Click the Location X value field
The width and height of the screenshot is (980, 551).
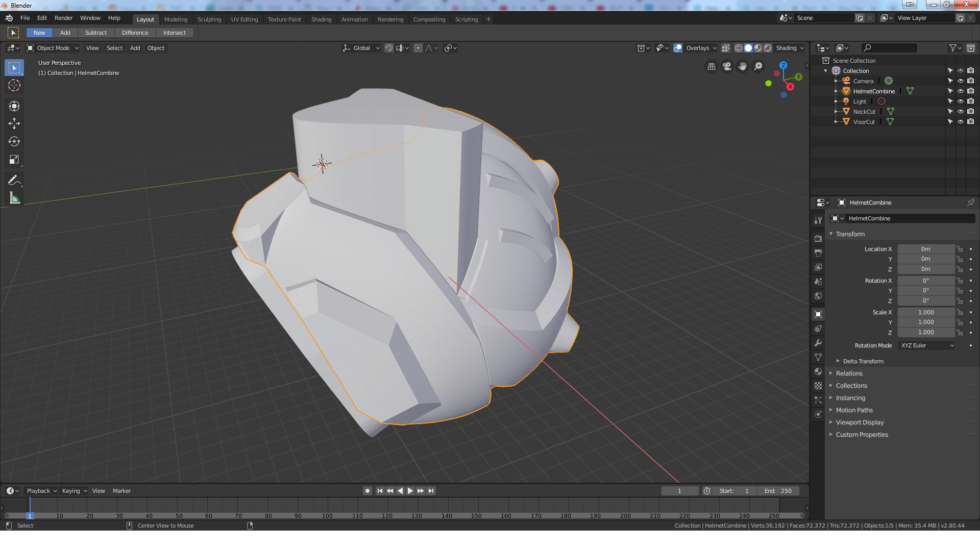pos(925,249)
